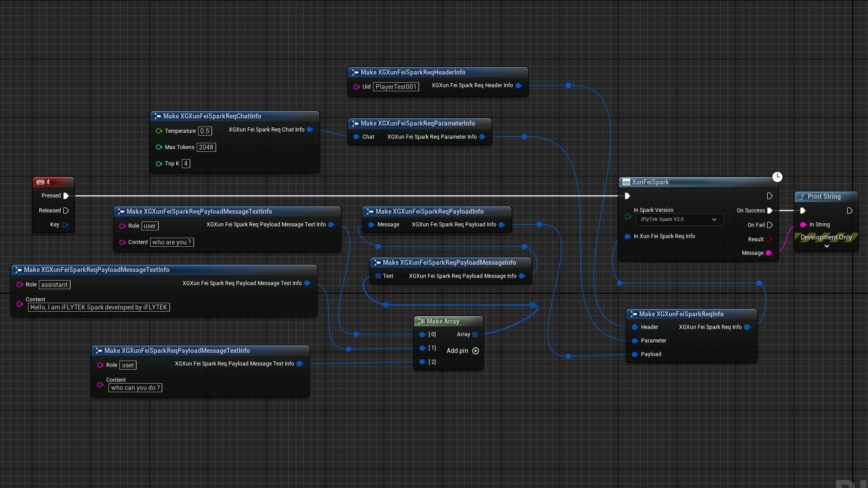The width and height of the screenshot is (868, 488).
Task: Click the Add pin plus icon
Action: point(476,351)
